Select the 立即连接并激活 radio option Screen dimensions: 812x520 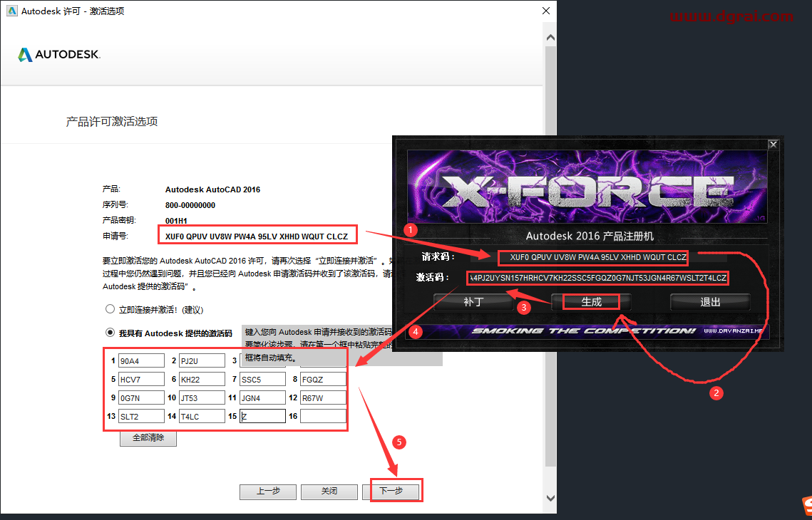tap(110, 309)
